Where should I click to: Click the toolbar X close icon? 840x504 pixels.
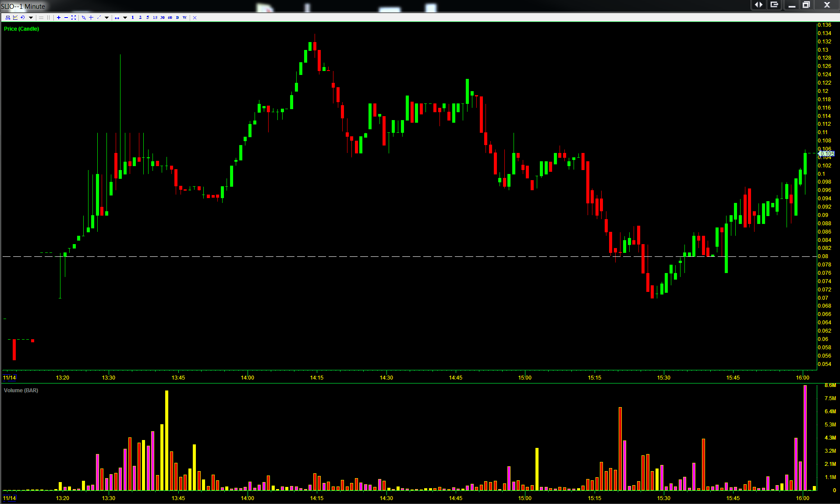[195, 18]
